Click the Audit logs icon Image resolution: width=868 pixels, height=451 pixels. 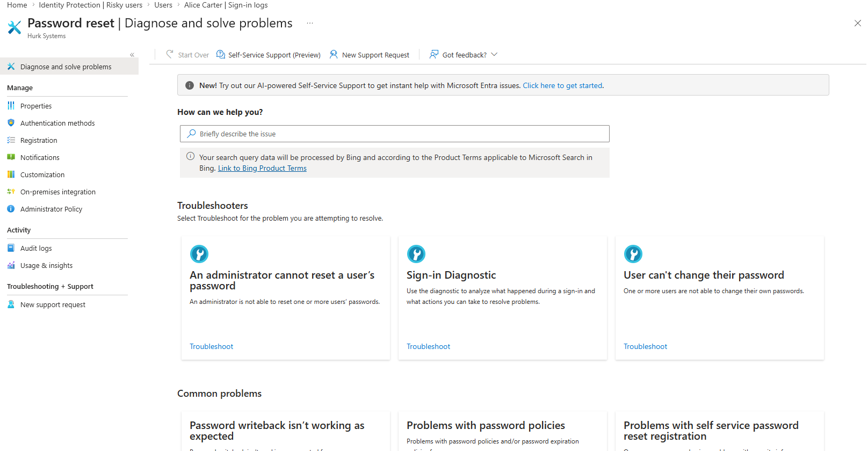(11, 248)
